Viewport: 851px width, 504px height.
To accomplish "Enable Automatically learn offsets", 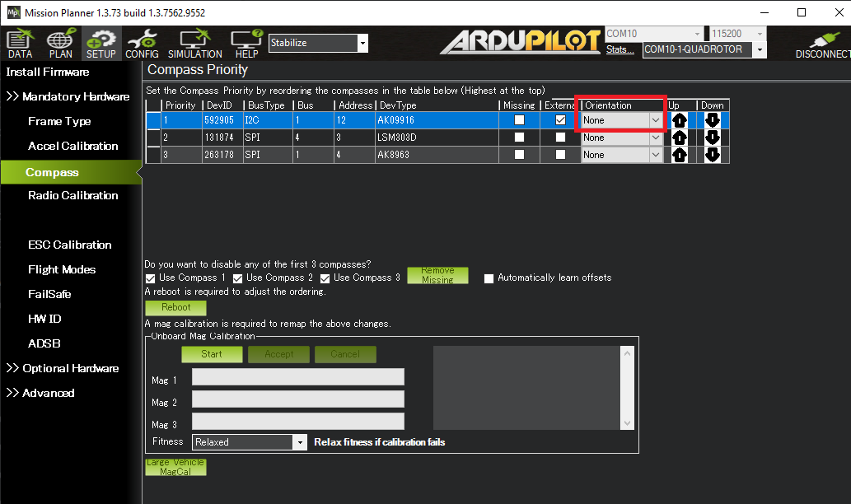I will (489, 278).
